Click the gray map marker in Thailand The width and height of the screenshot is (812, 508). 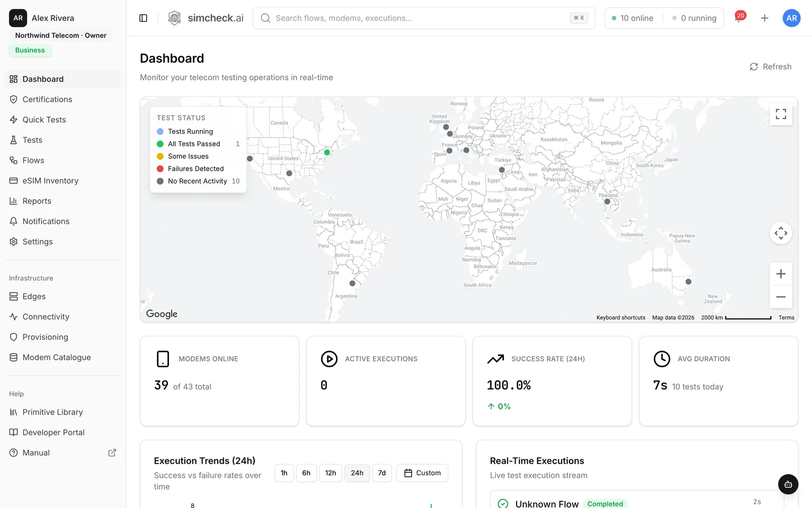607,202
